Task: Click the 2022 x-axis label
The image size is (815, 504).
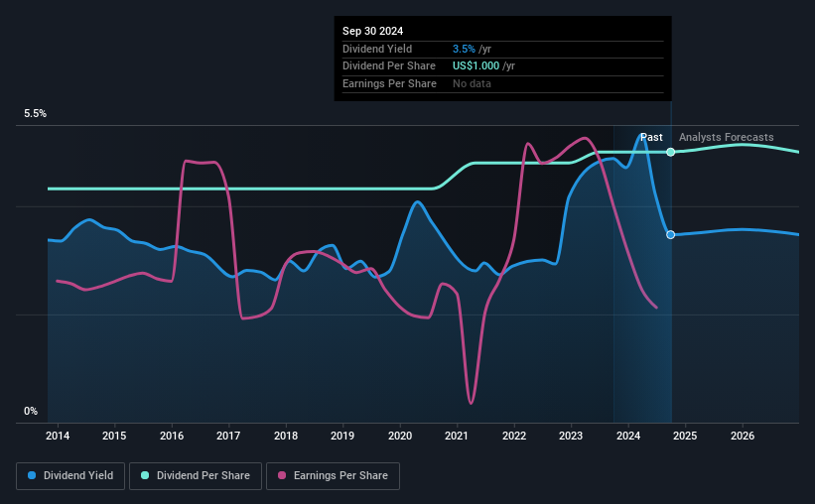Action: click(x=514, y=436)
